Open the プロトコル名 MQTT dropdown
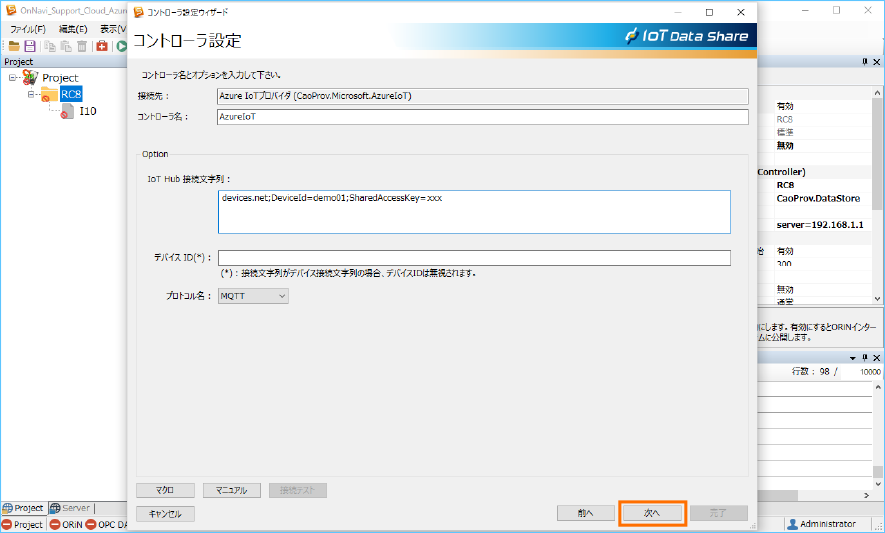This screenshot has height=533, width=885. click(x=253, y=296)
